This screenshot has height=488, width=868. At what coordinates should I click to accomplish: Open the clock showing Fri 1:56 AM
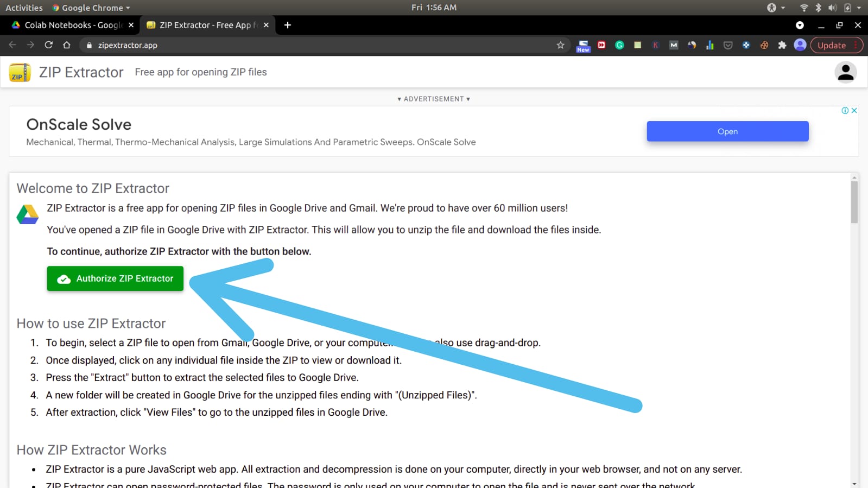coord(434,8)
